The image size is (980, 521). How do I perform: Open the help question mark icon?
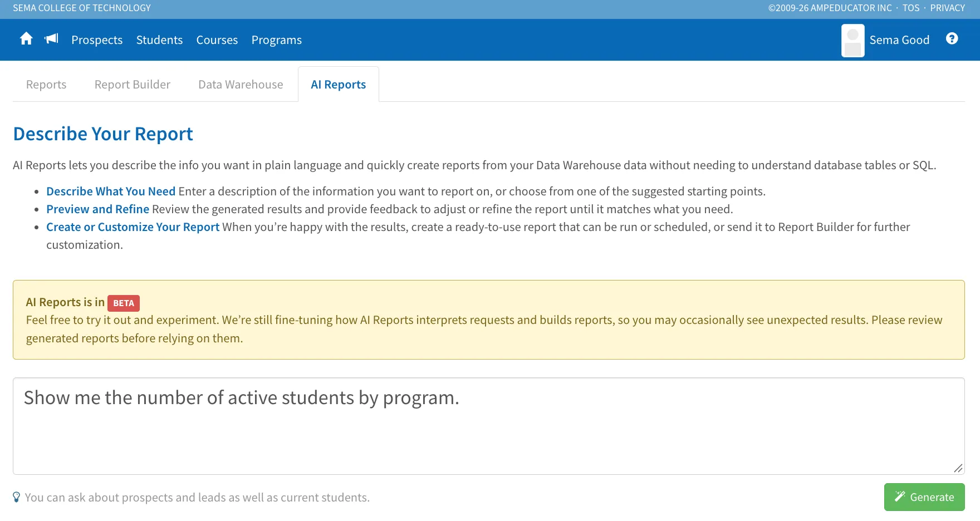pos(952,38)
